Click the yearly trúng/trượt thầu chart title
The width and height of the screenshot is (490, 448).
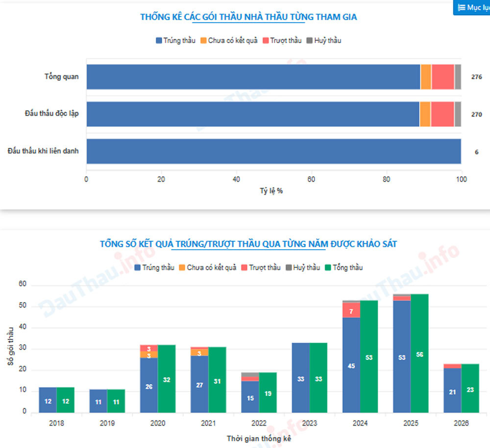coord(248,244)
